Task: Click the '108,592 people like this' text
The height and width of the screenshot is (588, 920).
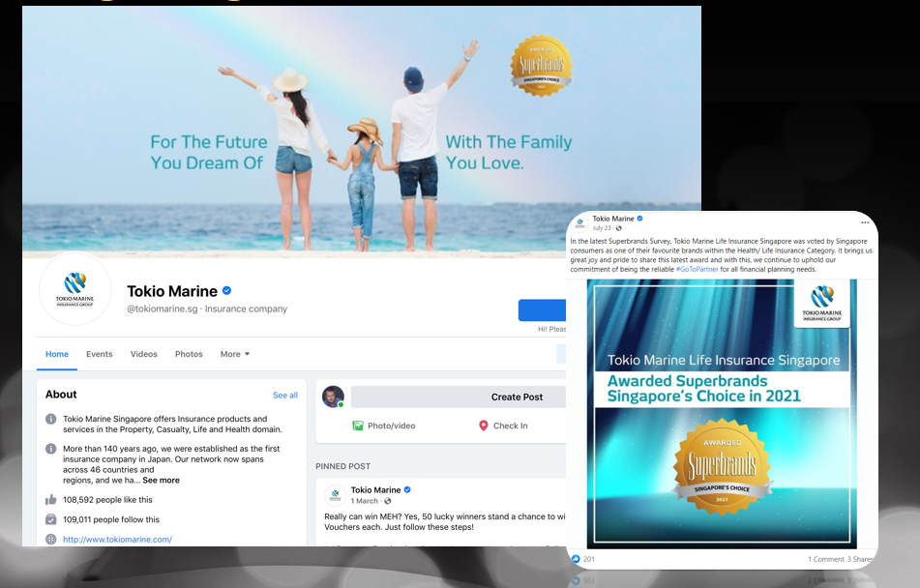Action: point(107,500)
